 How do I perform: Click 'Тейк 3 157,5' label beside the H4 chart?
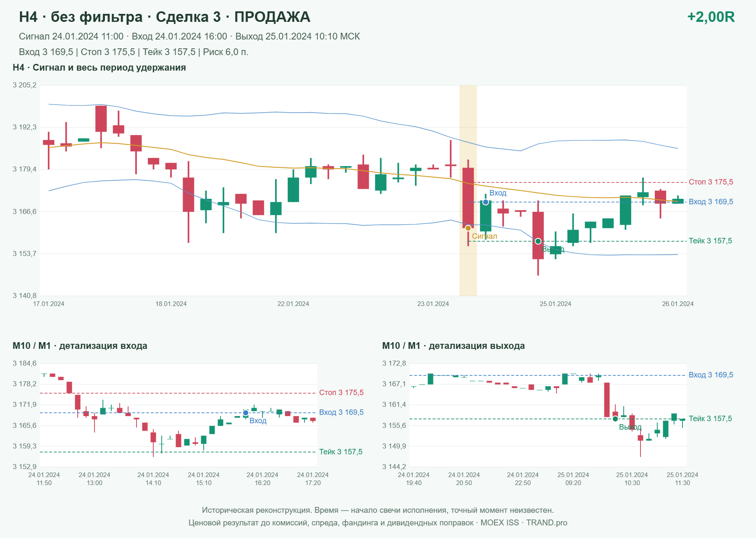710,241
